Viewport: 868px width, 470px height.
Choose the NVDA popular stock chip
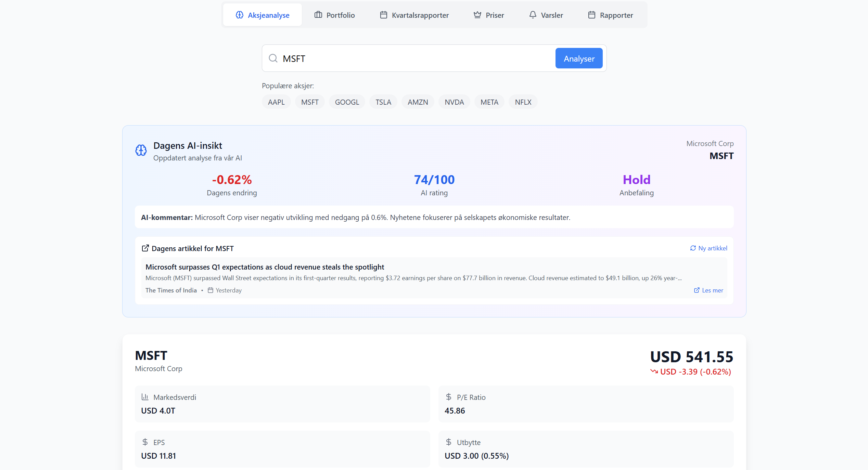[x=454, y=102]
